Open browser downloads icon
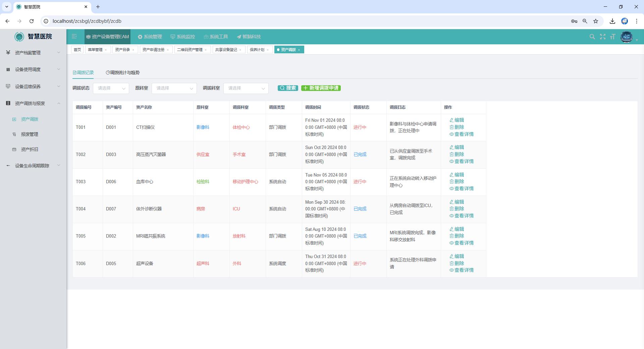Viewport: 644px width, 349px height. 612,21
